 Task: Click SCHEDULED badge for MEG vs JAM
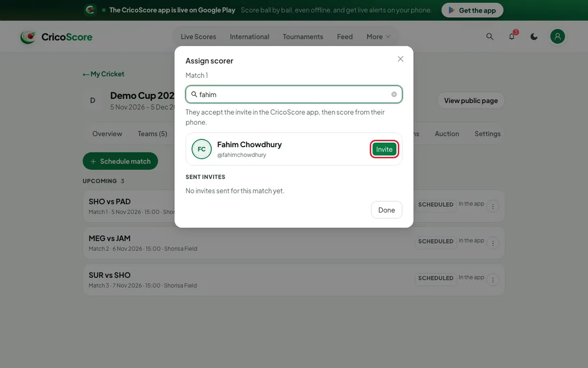click(436, 241)
